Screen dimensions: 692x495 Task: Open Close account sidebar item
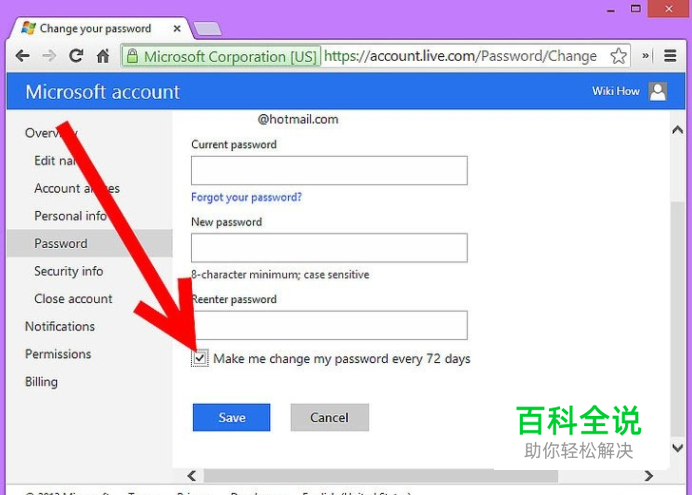coord(73,299)
